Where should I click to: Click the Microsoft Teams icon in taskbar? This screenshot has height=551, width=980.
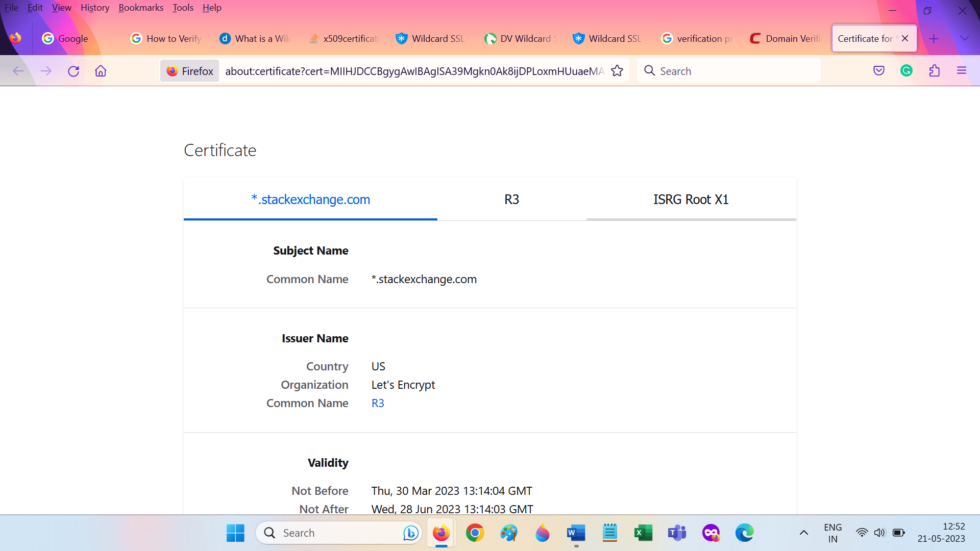[x=677, y=532]
